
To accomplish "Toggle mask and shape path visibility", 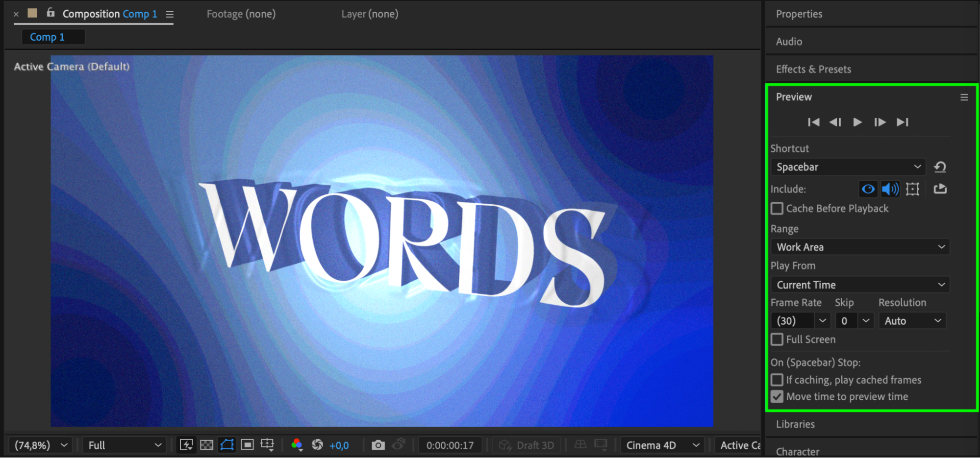I will tap(227, 445).
